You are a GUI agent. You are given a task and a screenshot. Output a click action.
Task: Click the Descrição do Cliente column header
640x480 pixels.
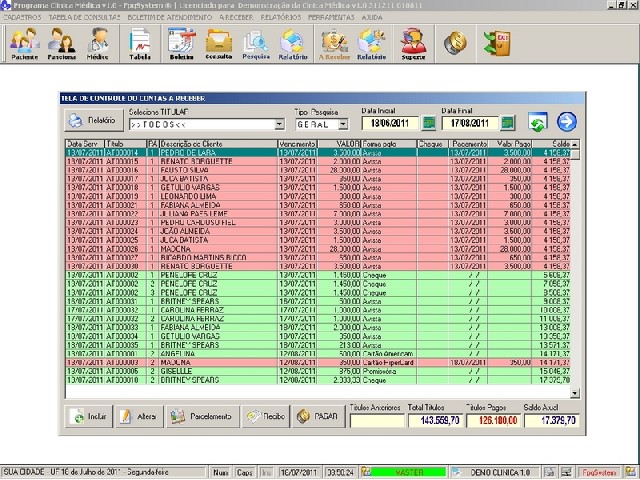pos(218,144)
